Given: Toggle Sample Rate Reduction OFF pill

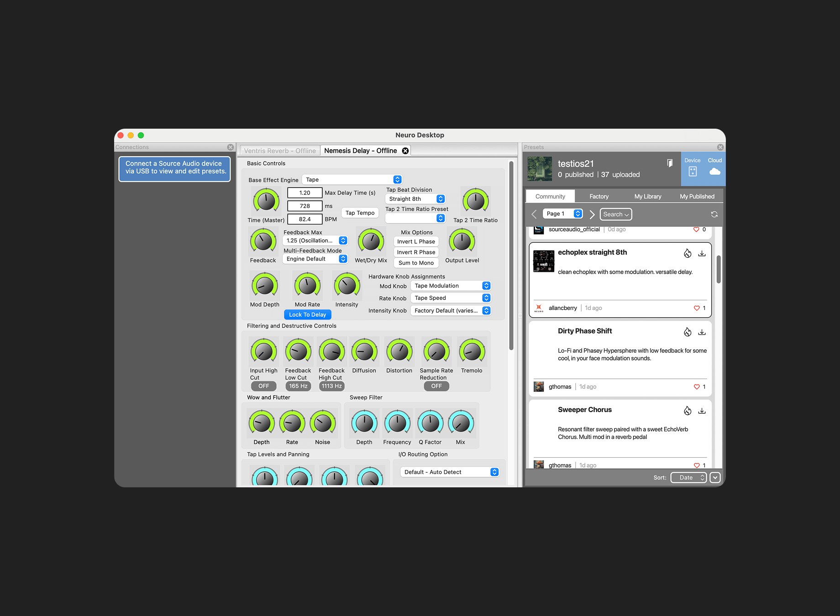Looking at the screenshot, I should click(436, 386).
